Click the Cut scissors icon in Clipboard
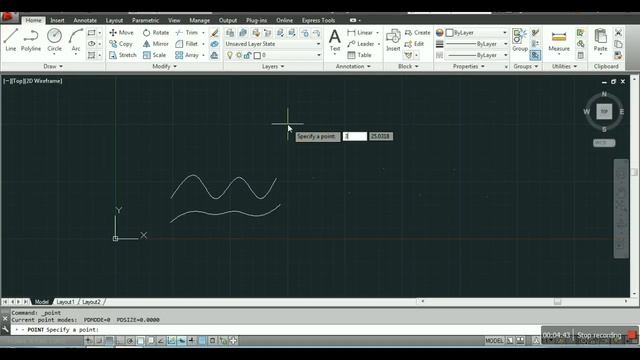The width and height of the screenshot is (640, 360). point(618,33)
